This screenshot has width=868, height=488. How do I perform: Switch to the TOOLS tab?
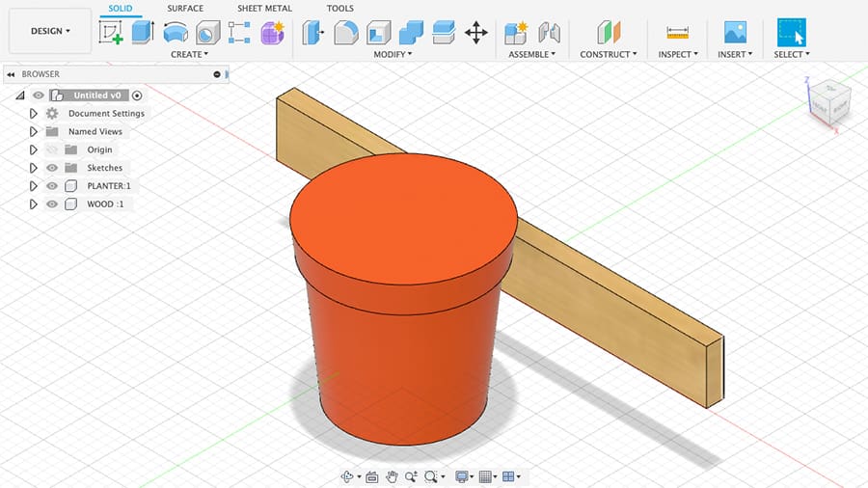[339, 9]
